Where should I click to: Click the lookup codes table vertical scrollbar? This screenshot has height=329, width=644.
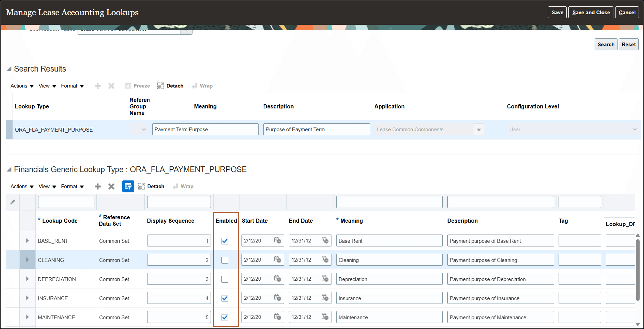(x=638, y=270)
